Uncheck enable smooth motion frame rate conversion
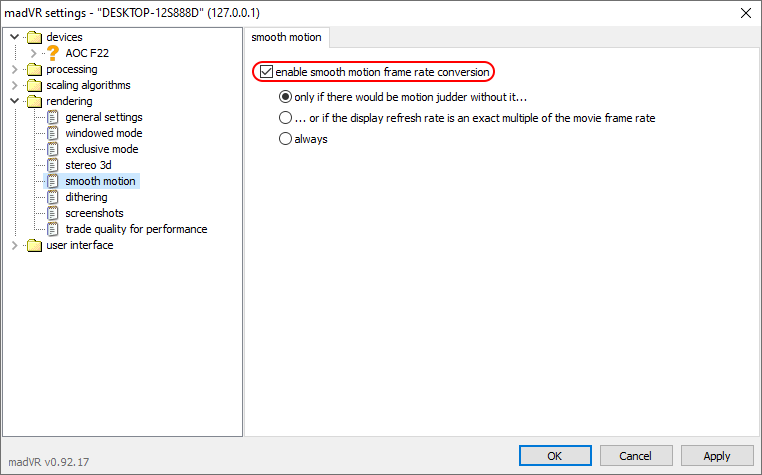 click(x=266, y=72)
